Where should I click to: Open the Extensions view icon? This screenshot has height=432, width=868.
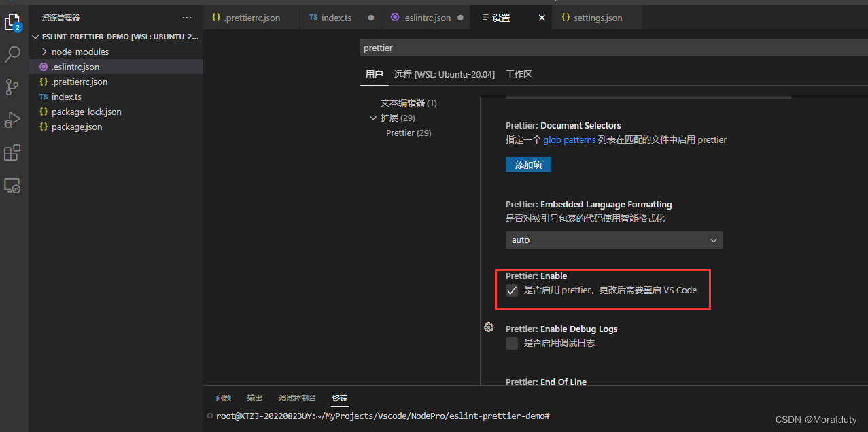pos(12,152)
